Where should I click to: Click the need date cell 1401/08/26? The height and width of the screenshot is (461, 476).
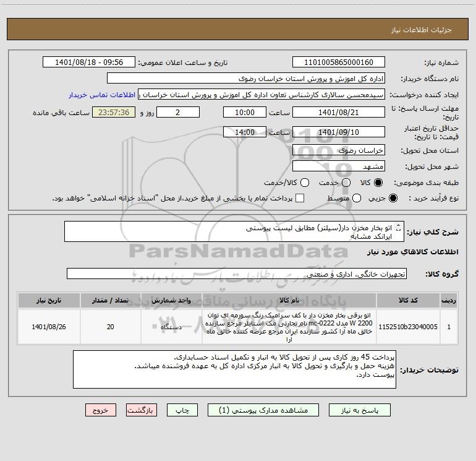pyautogui.click(x=49, y=327)
